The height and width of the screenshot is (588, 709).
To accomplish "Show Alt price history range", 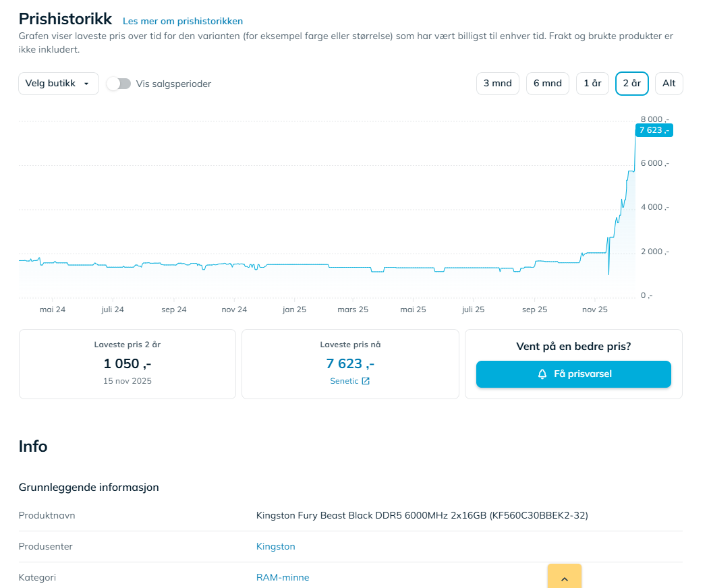I will (x=669, y=84).
